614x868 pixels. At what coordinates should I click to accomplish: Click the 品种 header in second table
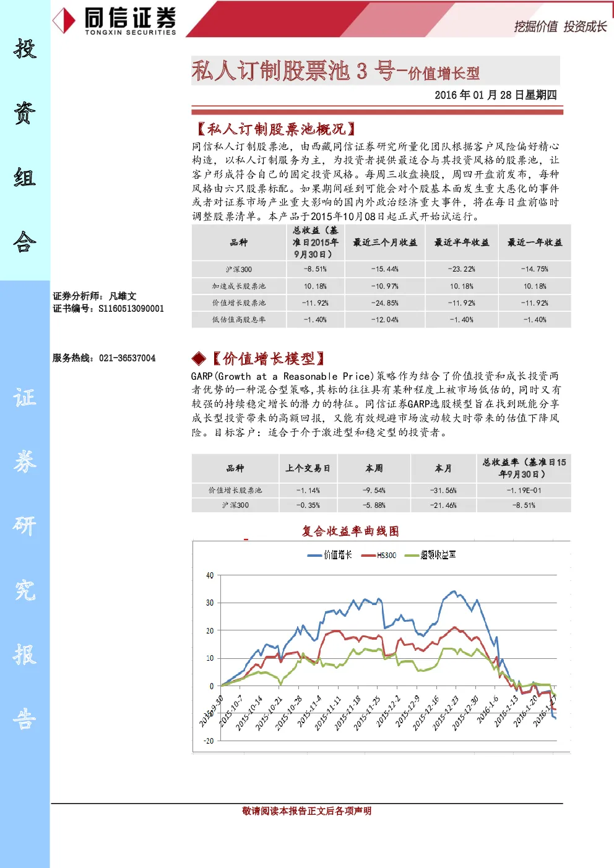235,468
